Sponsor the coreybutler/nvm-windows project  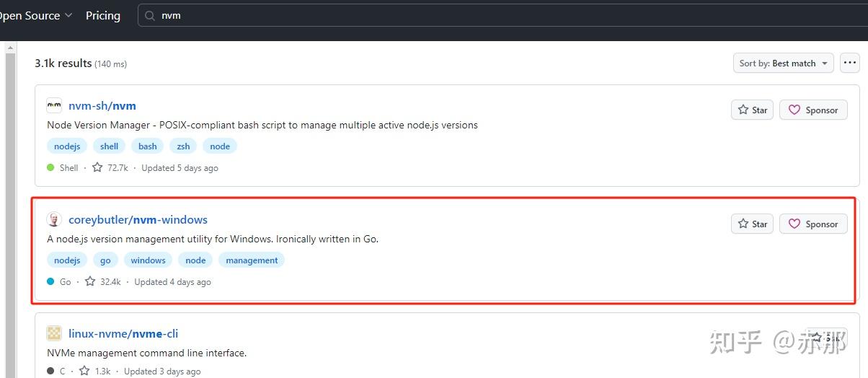tap(813, 224)
